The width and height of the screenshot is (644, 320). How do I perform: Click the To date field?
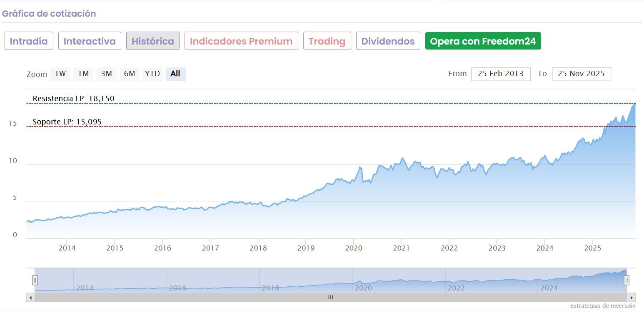pos(581,74)
